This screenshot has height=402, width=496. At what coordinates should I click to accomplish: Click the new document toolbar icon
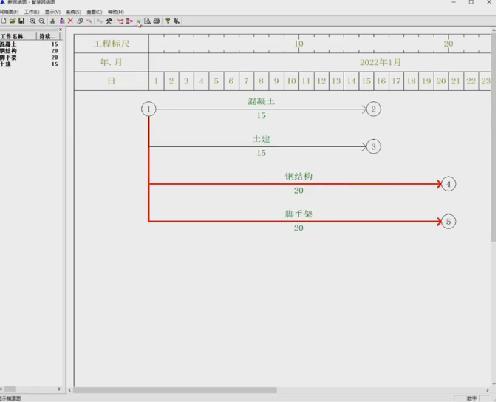(4, 21)
